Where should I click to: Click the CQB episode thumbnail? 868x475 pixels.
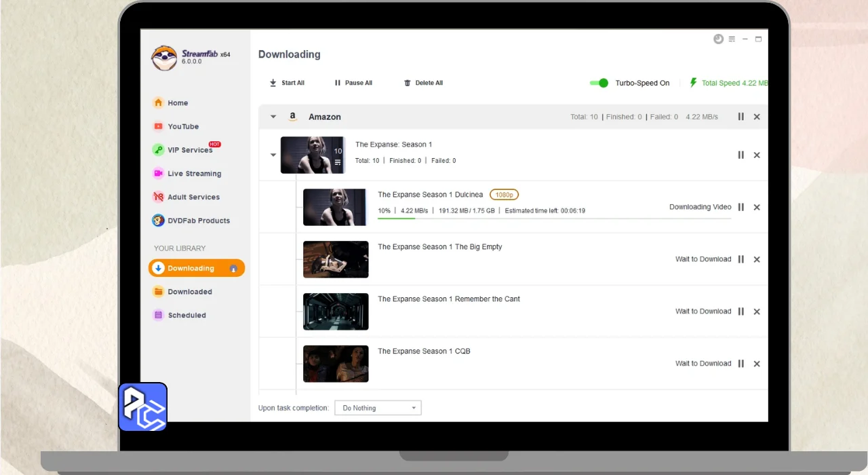pyautogui.click(x=336, y=364)
